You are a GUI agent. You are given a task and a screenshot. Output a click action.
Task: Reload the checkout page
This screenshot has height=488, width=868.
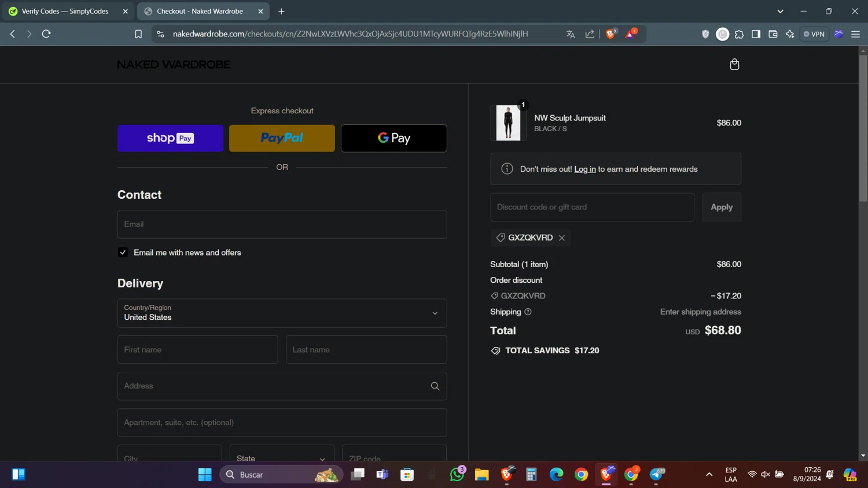coord(46,34)
